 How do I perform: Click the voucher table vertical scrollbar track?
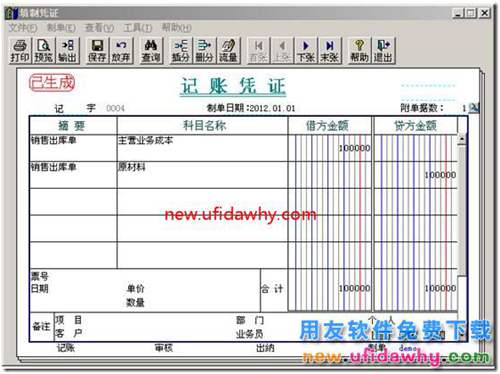point(462,210)
